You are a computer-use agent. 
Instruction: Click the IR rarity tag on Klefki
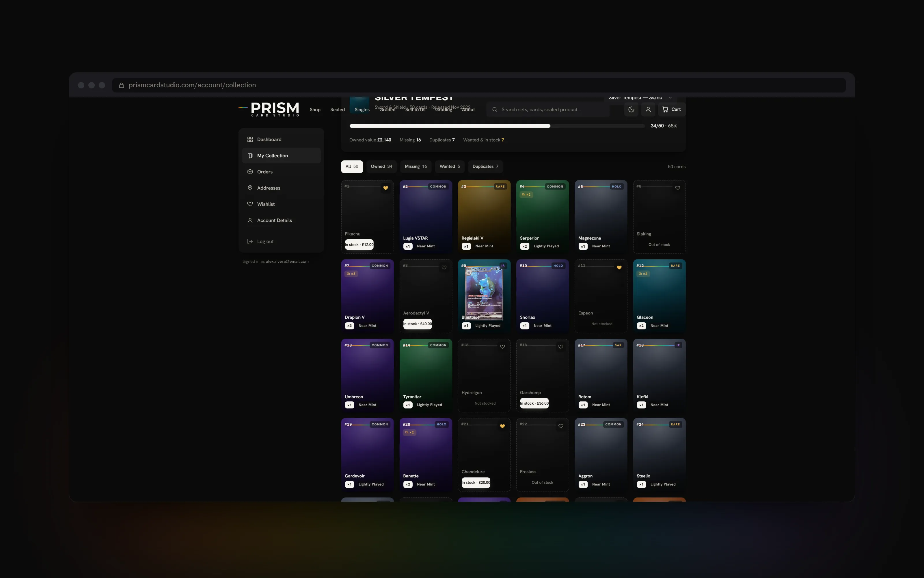tap(678, 345)
